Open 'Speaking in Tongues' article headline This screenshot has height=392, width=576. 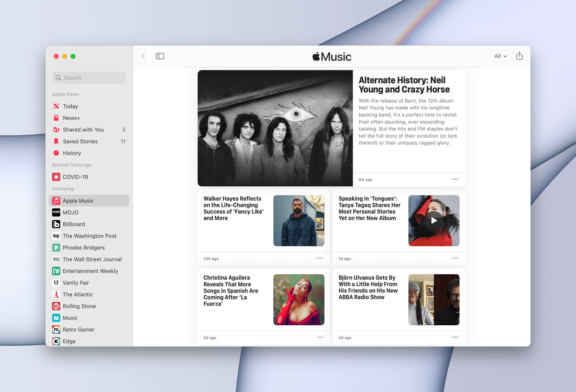[x=369, y=208]
